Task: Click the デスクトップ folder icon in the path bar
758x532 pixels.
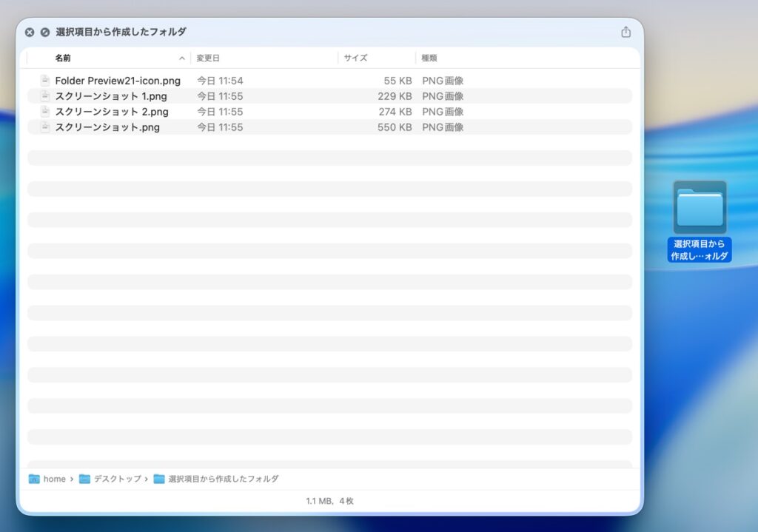Action: [x=84, y=479]
